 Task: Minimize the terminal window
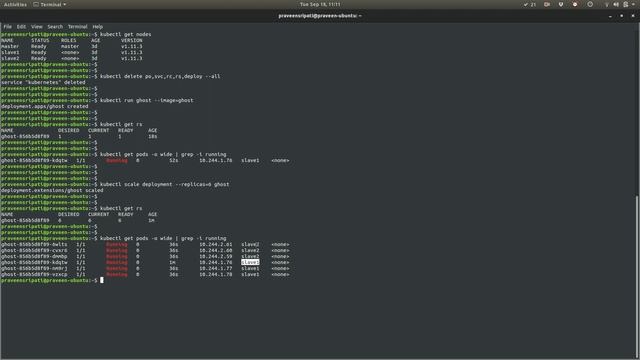tap(610, 16)
